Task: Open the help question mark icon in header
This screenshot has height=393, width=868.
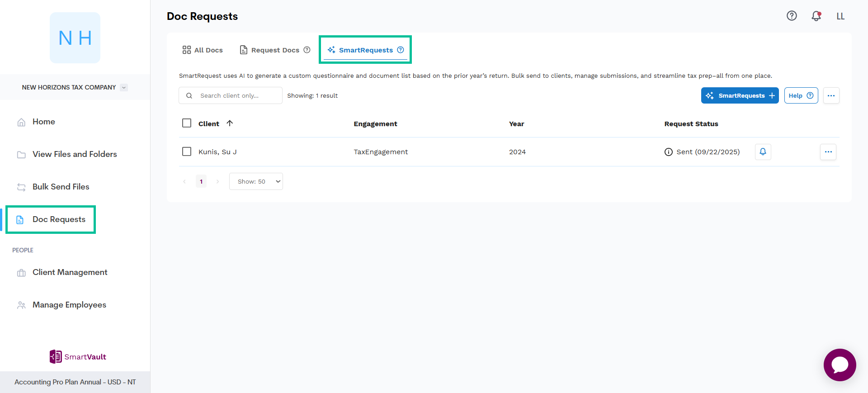Action: pyautogui.click(x=792, y=16)
